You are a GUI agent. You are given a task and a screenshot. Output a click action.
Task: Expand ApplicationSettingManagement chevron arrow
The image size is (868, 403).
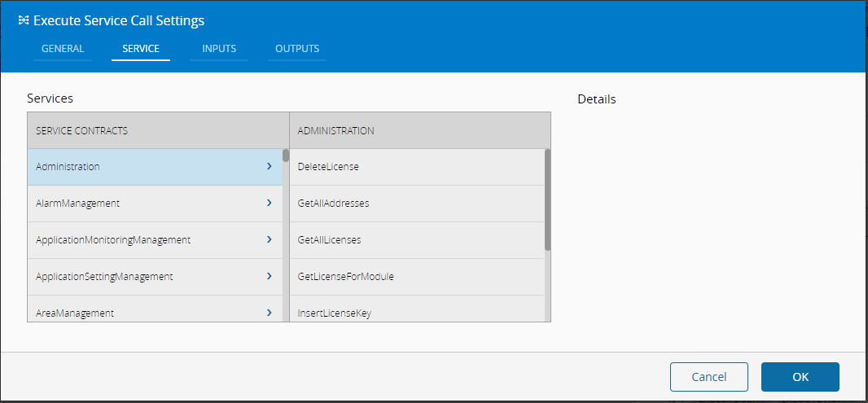(269, 276)
